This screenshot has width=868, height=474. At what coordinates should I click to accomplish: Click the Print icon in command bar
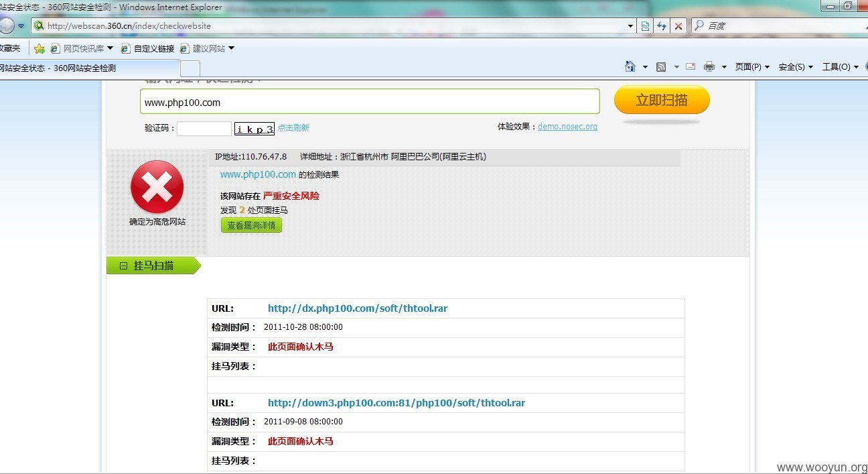tap(709, 66)
